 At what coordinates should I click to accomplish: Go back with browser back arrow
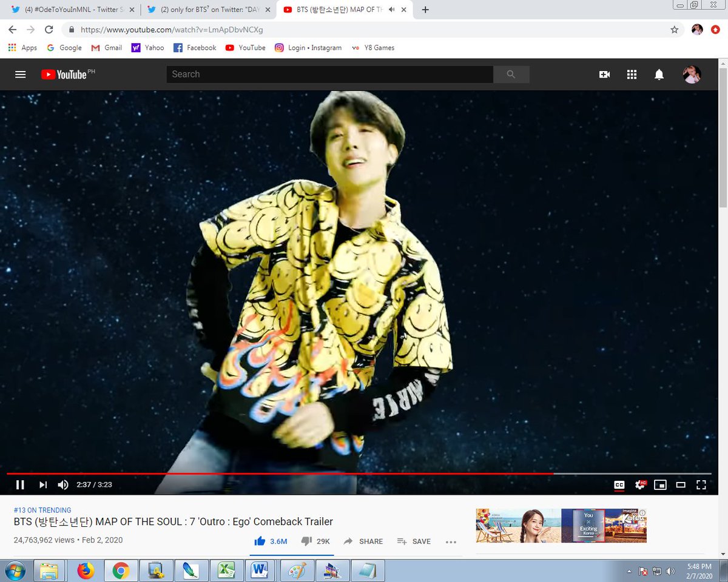[x=12, y=30]
